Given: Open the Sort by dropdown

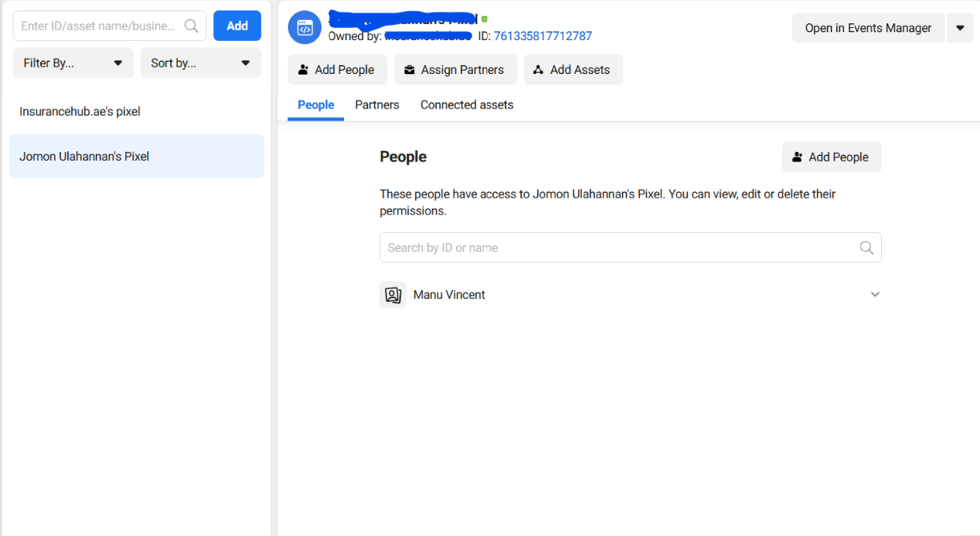Looking at the screenshot, I should pos(200,63).
